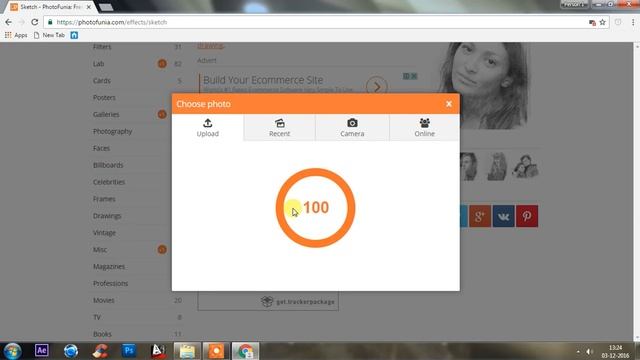Open the Faces category
This screenshot has width=640, height=360.
[101, 148]
